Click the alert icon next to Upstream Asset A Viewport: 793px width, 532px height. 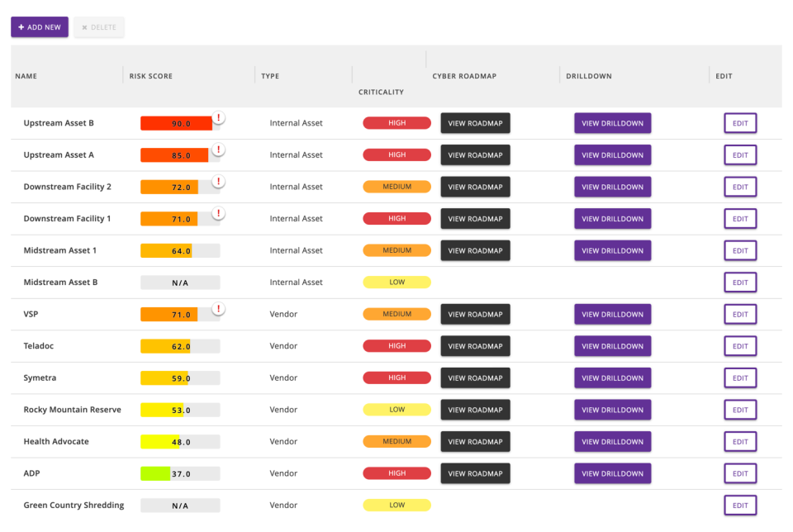point(218,150)
